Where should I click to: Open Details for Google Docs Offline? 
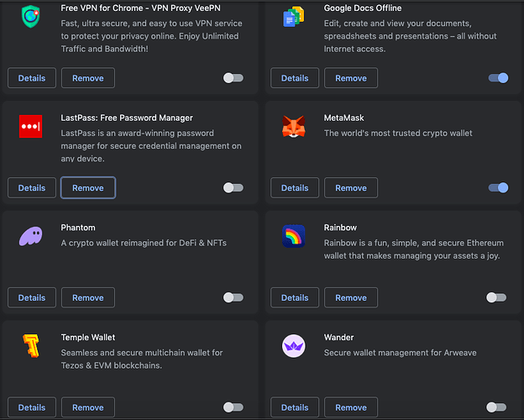click(295, 78)
